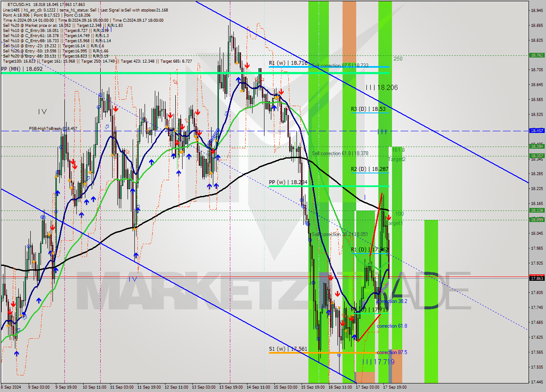
Task: Click the current price 17.863 axis tag
Action: (x=537, y=278)
